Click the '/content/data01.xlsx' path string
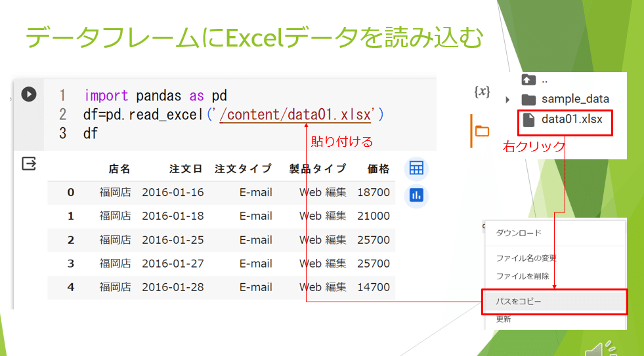 coord(295,115)
